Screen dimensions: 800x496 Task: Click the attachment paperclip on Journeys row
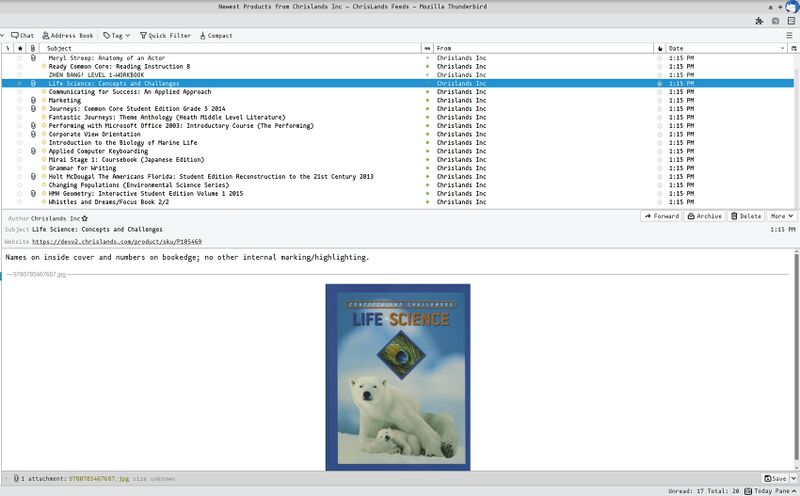click(33, 109)
